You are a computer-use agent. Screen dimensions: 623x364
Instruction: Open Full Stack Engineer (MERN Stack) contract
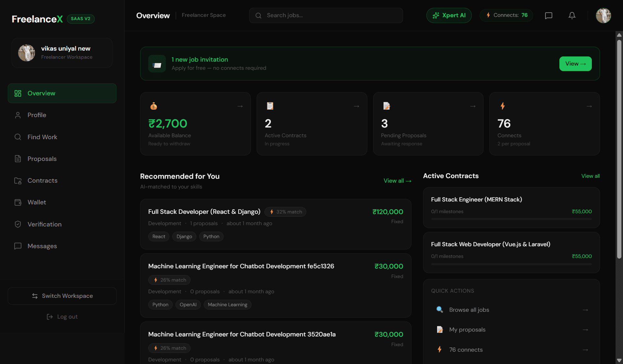pyautogui.click(x=511, y=208)
